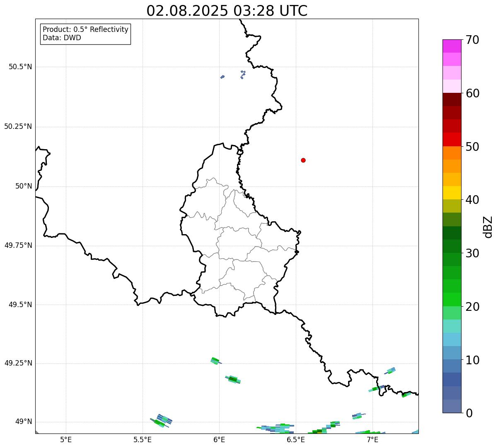Click the 49°N latitude label
498x448 pixels.
24,421
